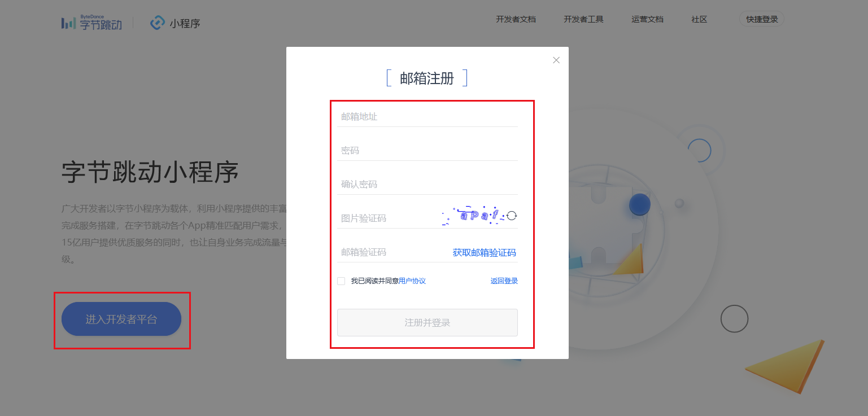This screenshot has width=868, height=416.
Task: Open the 开发者文档 navigation item
Action: point(516,19)
